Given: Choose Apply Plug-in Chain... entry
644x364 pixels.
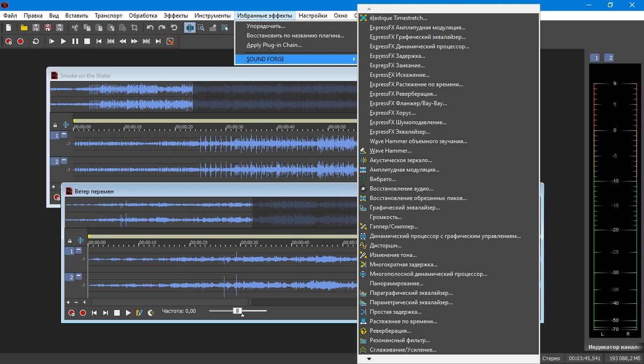Looking at the screenshot, I should (296, 45).
